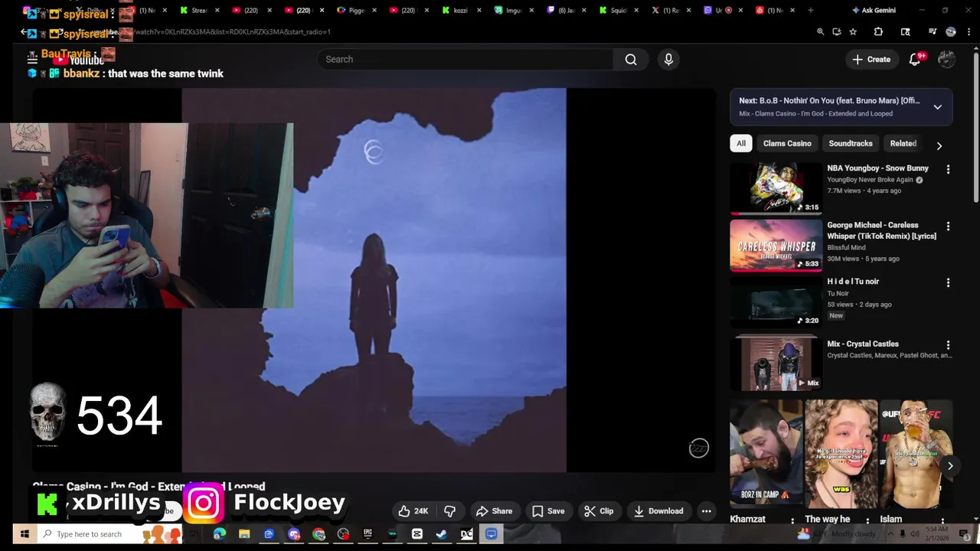The width and height of the screenshot is (980, 551).
Task: Open the H i d e l Tu noir video title
Action: coord(853,282)
